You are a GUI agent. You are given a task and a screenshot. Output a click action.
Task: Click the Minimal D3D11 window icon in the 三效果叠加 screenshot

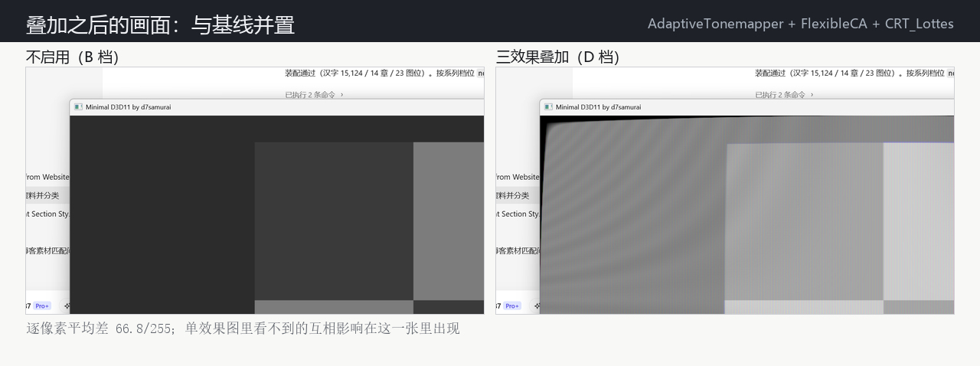(x=548, y=107)
